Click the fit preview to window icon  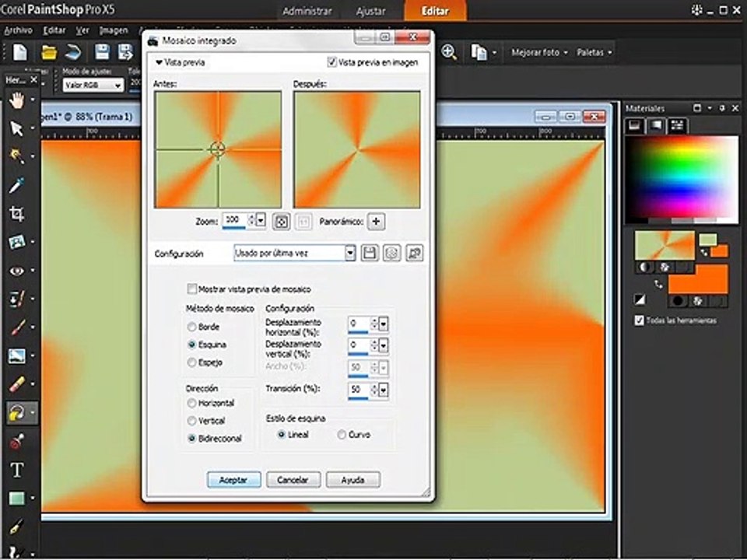click(x=281, y=222)
